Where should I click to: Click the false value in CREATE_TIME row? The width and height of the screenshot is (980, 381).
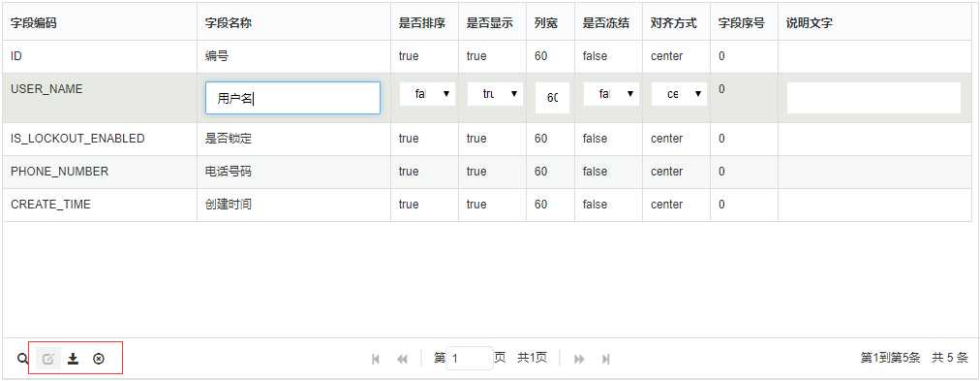(595, 205)
